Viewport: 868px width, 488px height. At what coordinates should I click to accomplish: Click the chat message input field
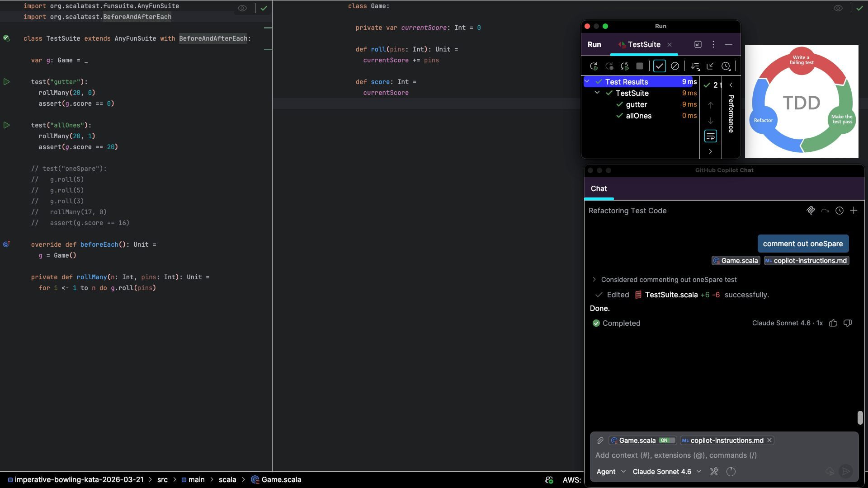pos(723,455)
